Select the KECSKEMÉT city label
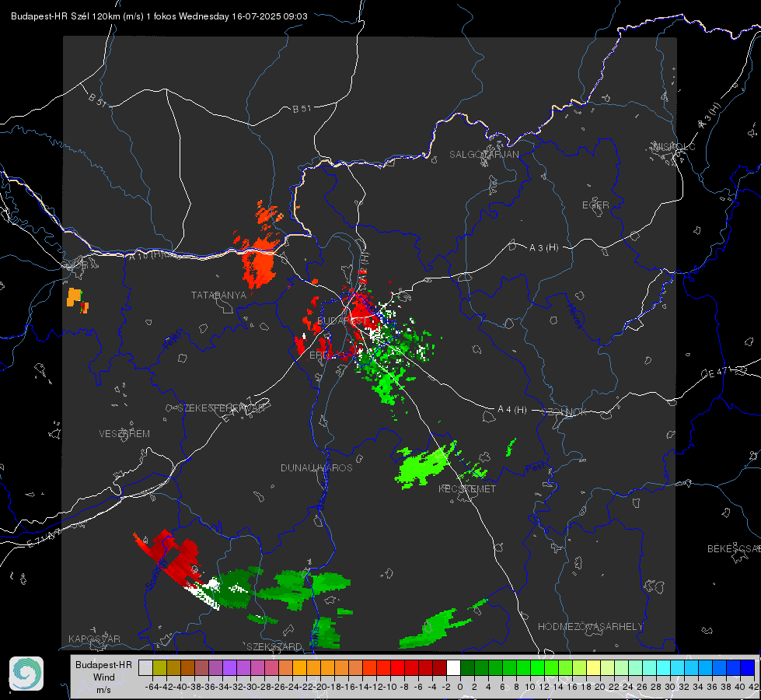 (467, 488)
